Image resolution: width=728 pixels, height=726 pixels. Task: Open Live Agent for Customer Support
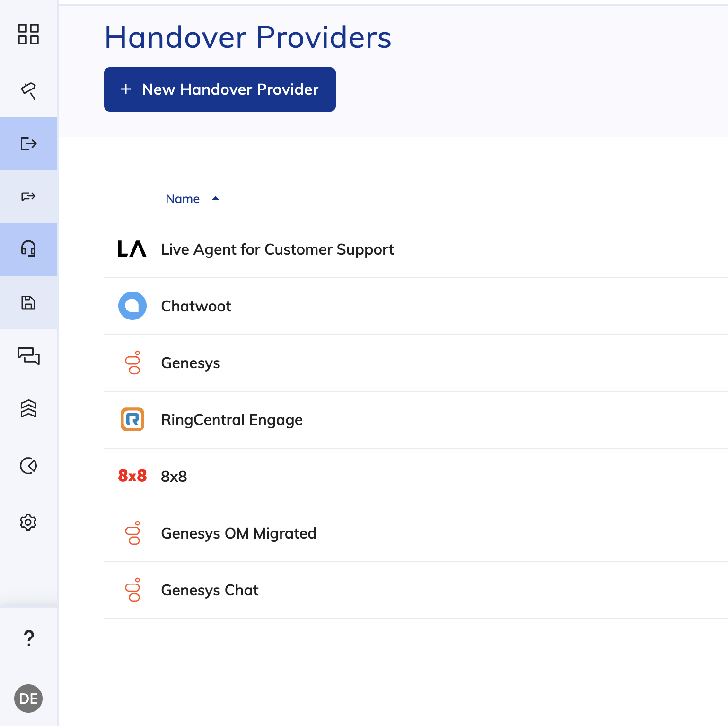[x=277, y=249]
